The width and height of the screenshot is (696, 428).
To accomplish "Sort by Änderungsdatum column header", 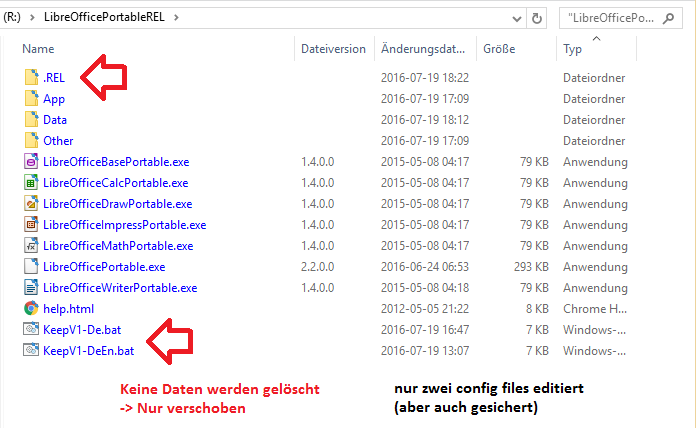I will click(x=423, y=48).
